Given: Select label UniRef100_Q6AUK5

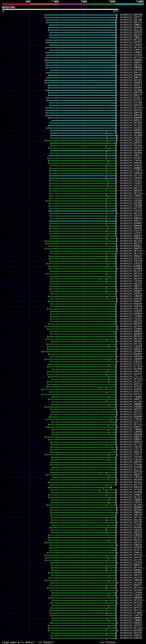Looking at the screenshot, I should tap(131, 88).
